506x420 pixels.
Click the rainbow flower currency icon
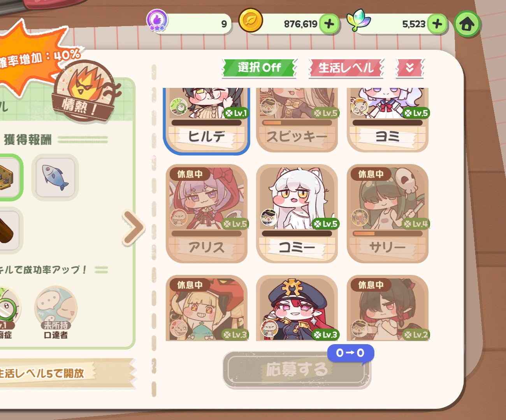coord(358,20)
